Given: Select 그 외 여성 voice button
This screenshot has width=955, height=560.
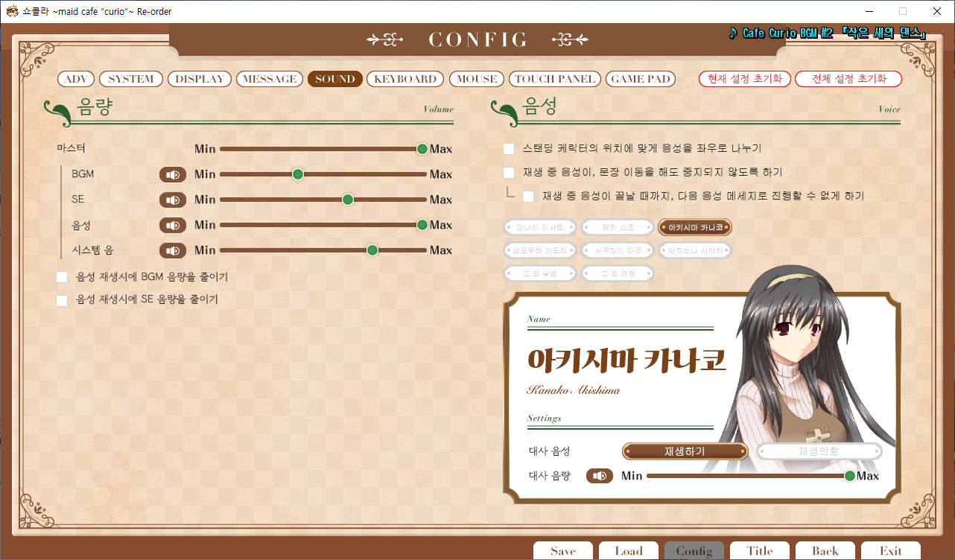Looking at the screenshot, I should pyautogui.click(x=618, y=273).
